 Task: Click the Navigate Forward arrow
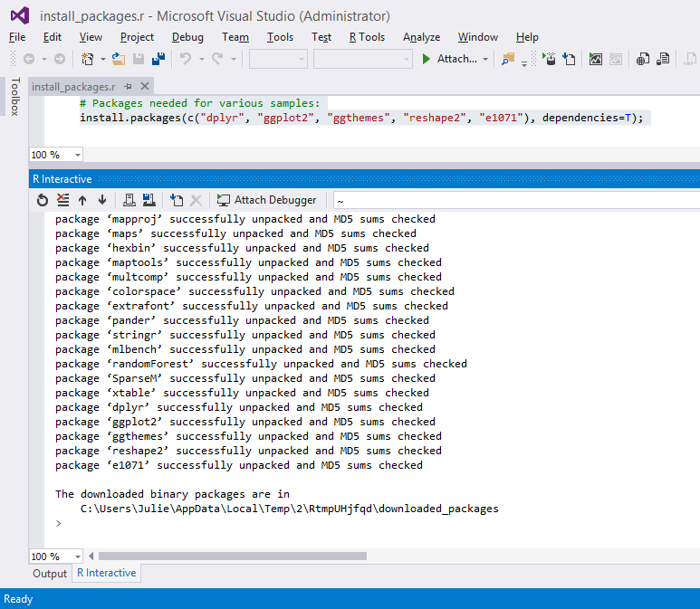click(60, 59)
